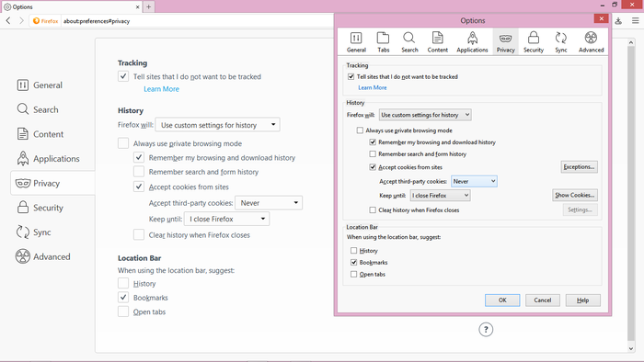Click page scrollbar up arrow
The width and height of the screenshot is (644, 362).
pyautogui.click(x=631, y=42)
